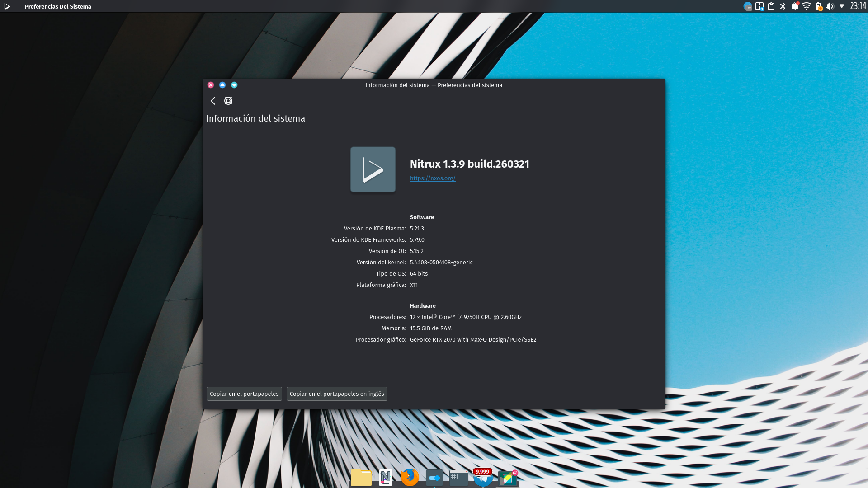Select Intel Core i7-9750H processor text

pos(466,317)
